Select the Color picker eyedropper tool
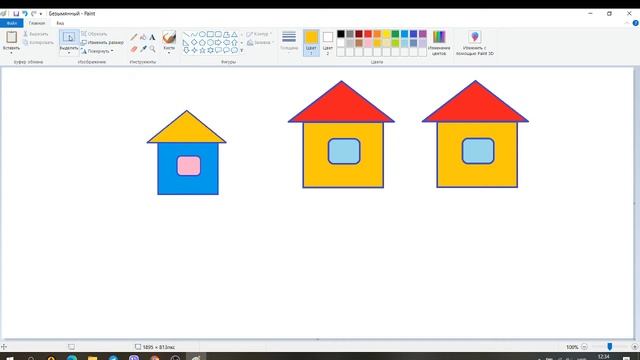640x360 pixels. tap(143, 49)
